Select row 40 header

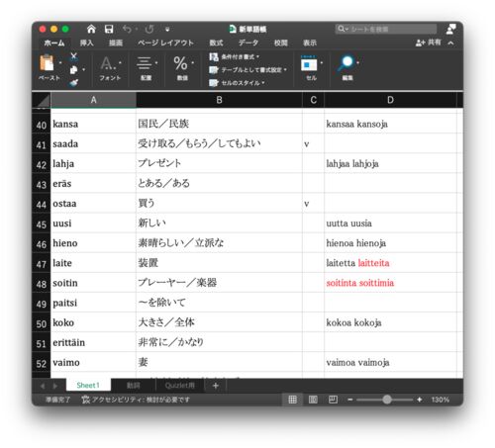42,125
